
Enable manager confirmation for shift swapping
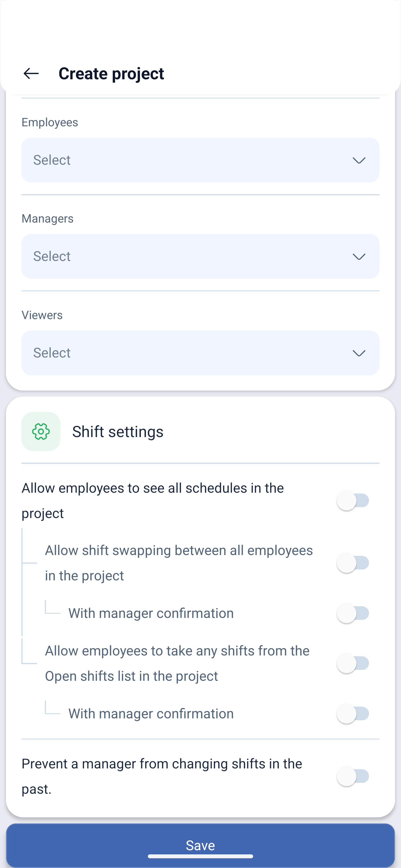tap(353, 613)
